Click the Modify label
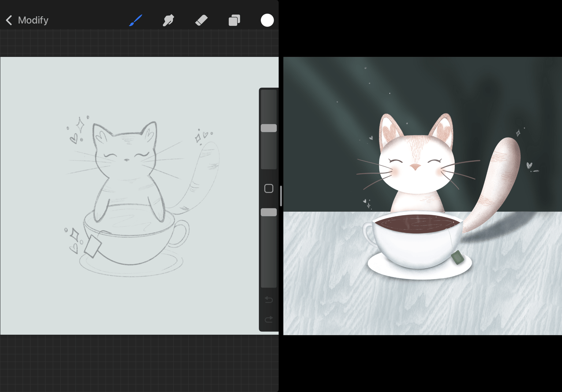 (x=33, y=20)
